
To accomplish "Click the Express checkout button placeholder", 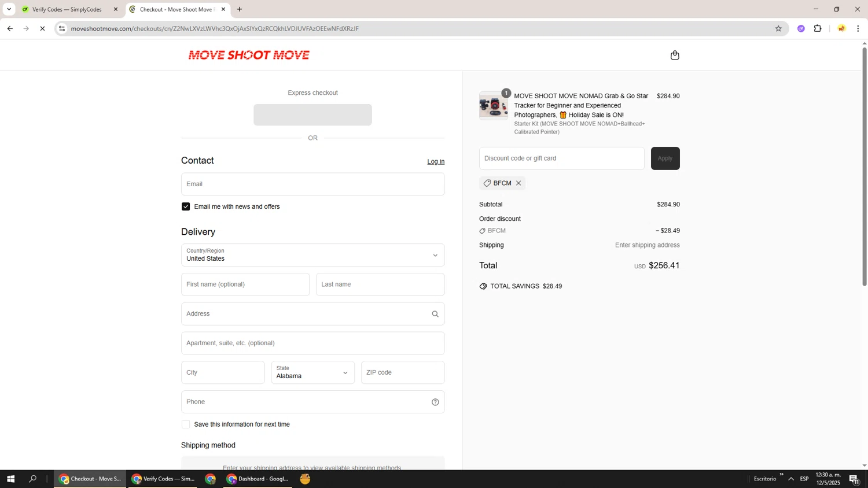I will (312, 114).
